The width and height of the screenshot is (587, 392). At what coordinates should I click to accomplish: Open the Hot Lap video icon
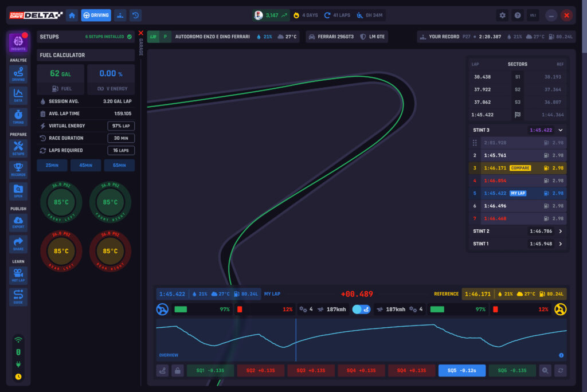[x=18, y=275]
